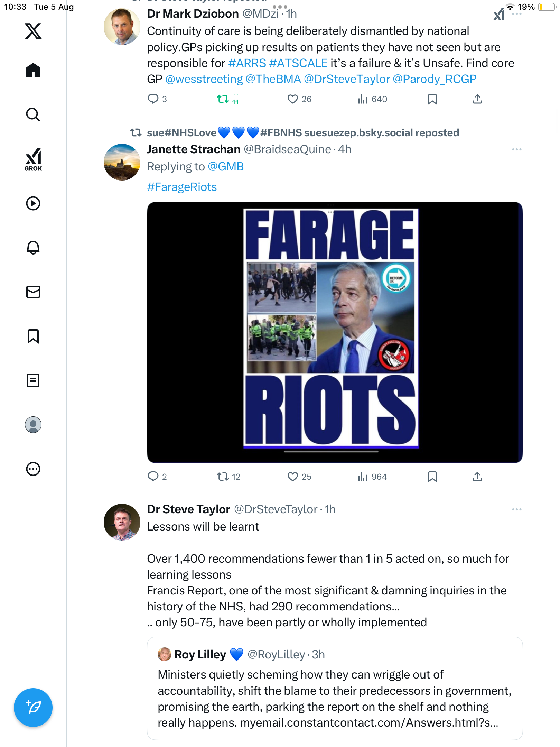560x747 pixels.
Task: Open the #FarageRiots hashtag link
Action: point(182,187)
